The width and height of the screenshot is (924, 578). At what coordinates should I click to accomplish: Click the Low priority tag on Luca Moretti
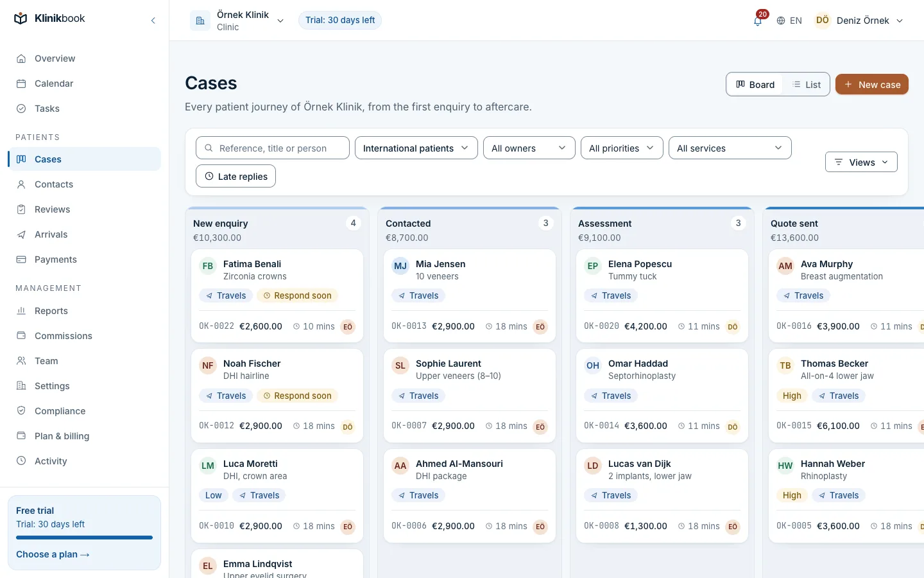coord(213,495)
